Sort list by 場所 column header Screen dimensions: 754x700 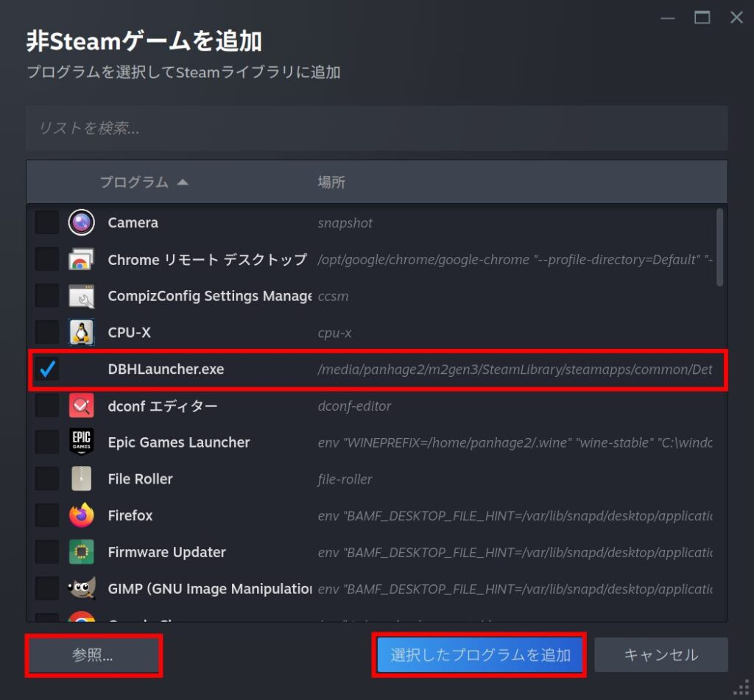pos(331,183)
